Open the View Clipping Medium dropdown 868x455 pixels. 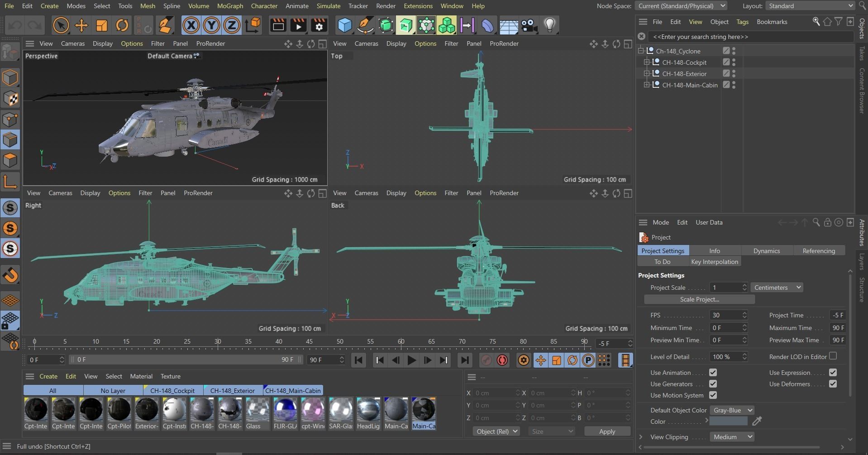point(731,437)
